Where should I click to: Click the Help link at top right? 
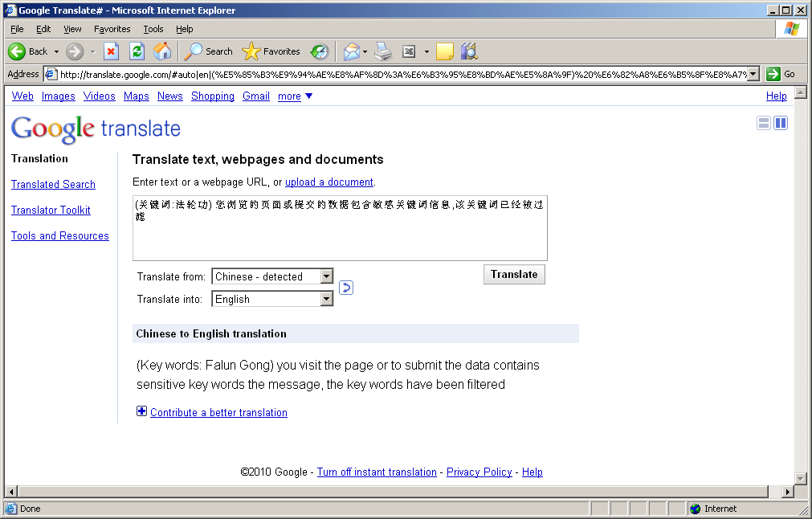[x=777, y=96]
